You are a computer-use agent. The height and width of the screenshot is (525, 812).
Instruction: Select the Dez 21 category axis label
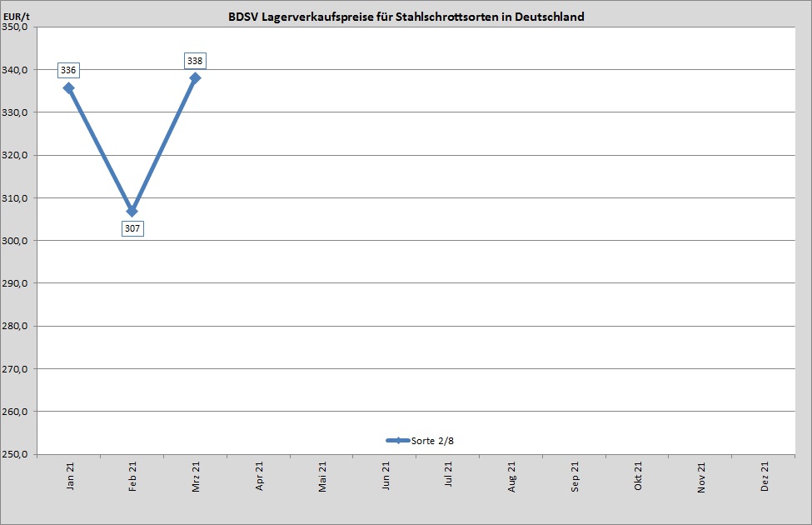(766, 473)
